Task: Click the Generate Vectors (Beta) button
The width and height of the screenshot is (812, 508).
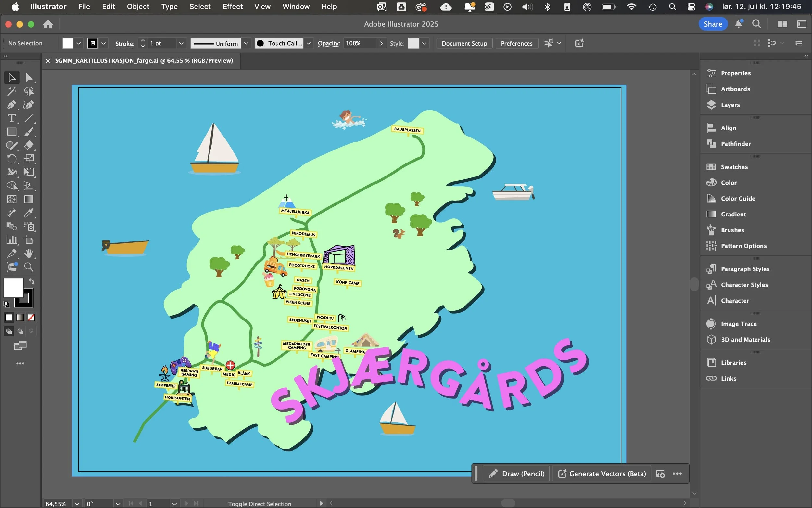Action: pyautogui.click(x=602, y=474)
